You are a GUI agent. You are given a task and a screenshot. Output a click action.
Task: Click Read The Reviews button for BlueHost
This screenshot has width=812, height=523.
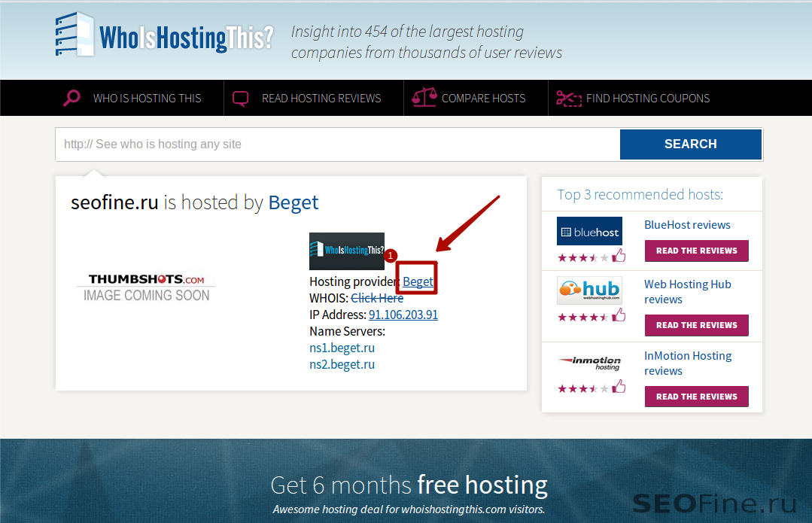point(697,251)
